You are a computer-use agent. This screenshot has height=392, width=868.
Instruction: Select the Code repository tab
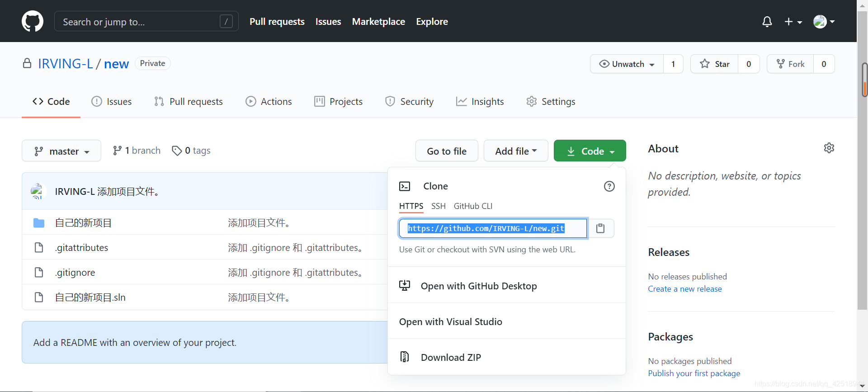[51, 102]
